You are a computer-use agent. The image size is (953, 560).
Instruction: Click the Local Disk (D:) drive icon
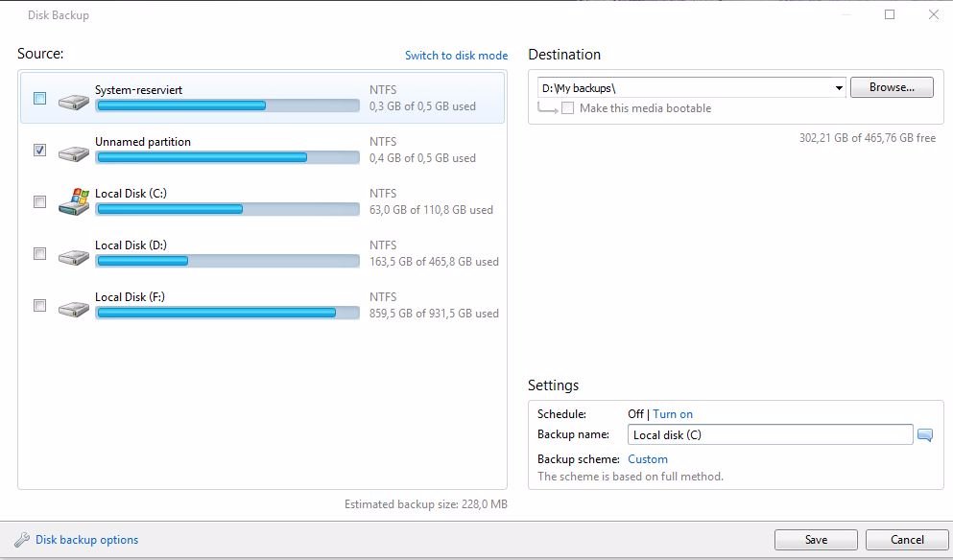74,257
